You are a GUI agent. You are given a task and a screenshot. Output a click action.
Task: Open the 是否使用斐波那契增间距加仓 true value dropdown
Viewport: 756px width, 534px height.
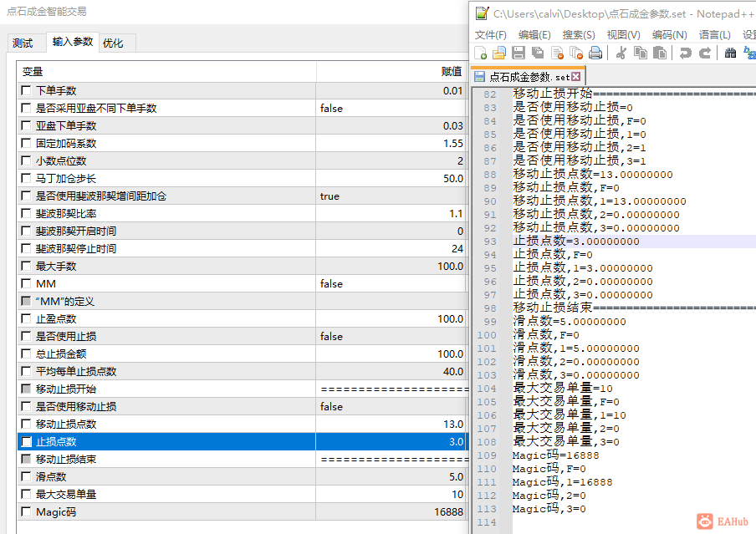(390, 196)
